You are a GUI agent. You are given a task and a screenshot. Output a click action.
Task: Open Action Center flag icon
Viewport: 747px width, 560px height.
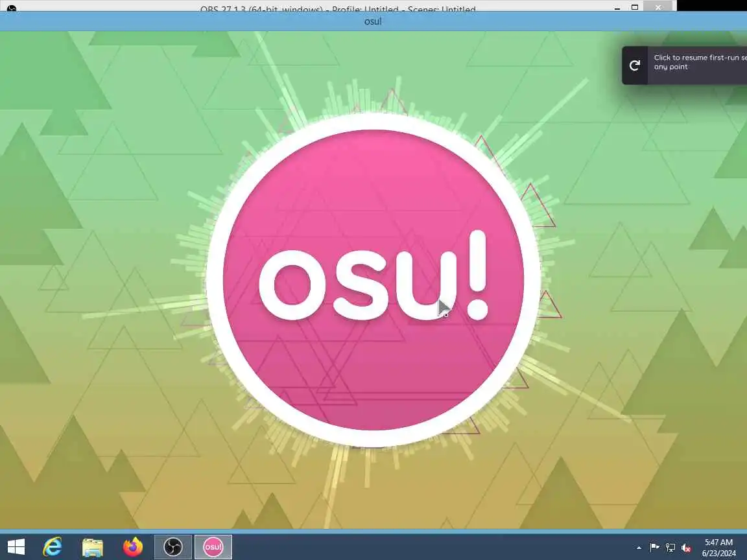(x=654, y=548)
